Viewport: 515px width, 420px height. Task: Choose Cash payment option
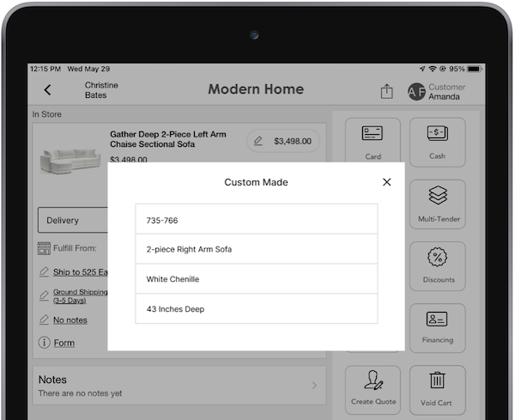(437, 143)
